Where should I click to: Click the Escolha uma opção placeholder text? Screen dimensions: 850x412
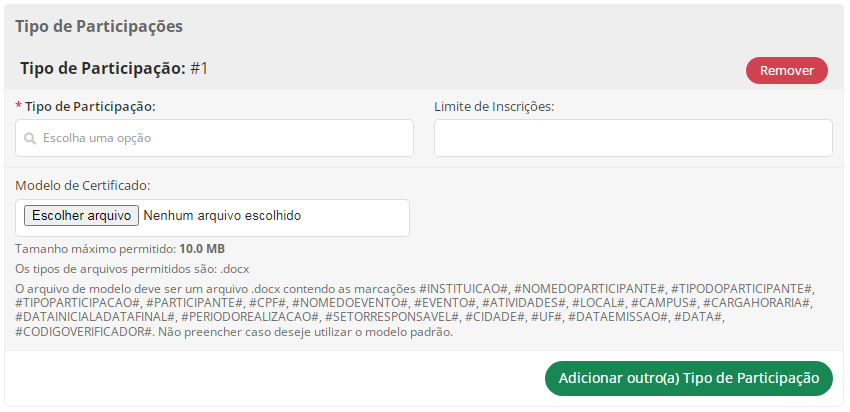(x=97, y=138)
